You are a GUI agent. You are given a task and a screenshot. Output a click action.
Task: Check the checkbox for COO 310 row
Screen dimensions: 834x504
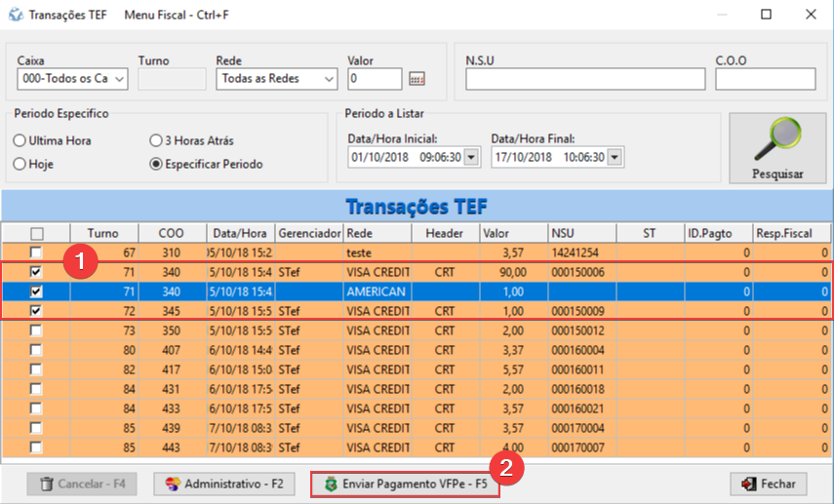tap(37, 252)
